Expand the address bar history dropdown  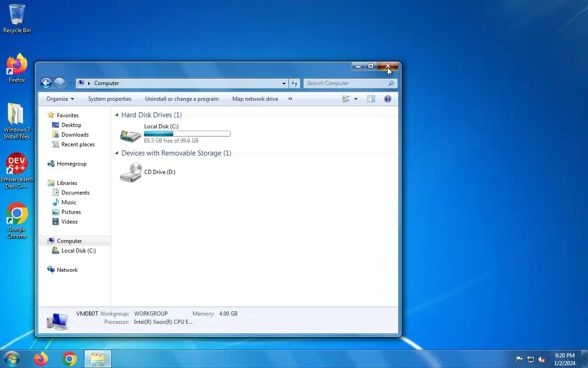[x=284, y=83]
